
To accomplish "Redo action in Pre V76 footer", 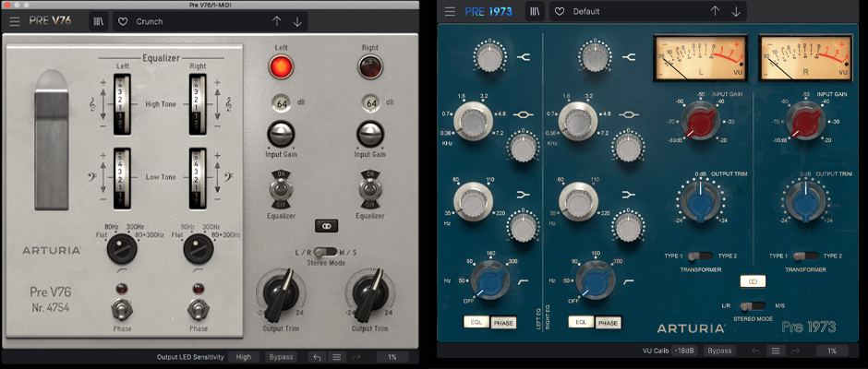I will point(355,357).
